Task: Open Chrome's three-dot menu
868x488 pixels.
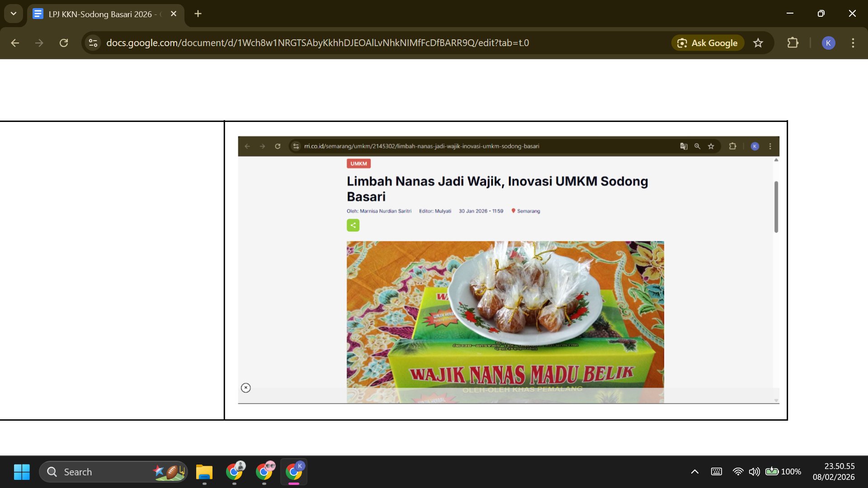Action: pyautogui.click(x=854, y=43)
